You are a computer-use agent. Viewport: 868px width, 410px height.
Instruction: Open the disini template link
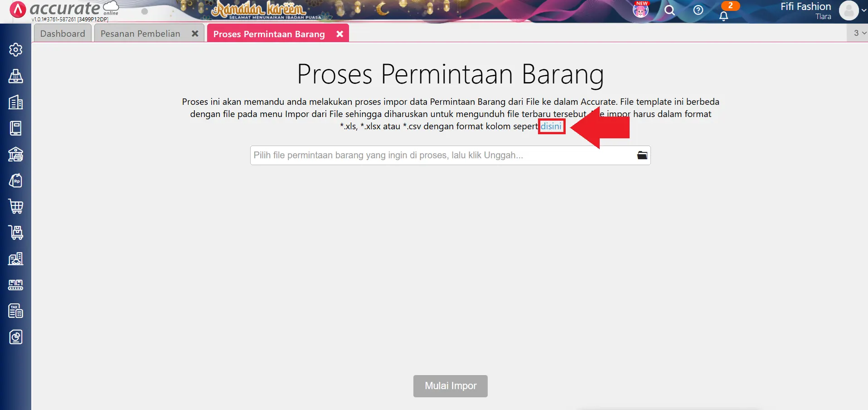[x=551, y=127]
